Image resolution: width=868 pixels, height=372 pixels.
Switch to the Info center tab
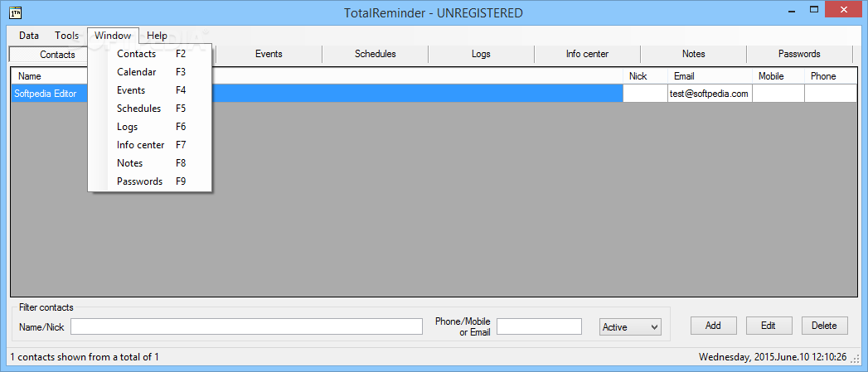pos(587,54)
